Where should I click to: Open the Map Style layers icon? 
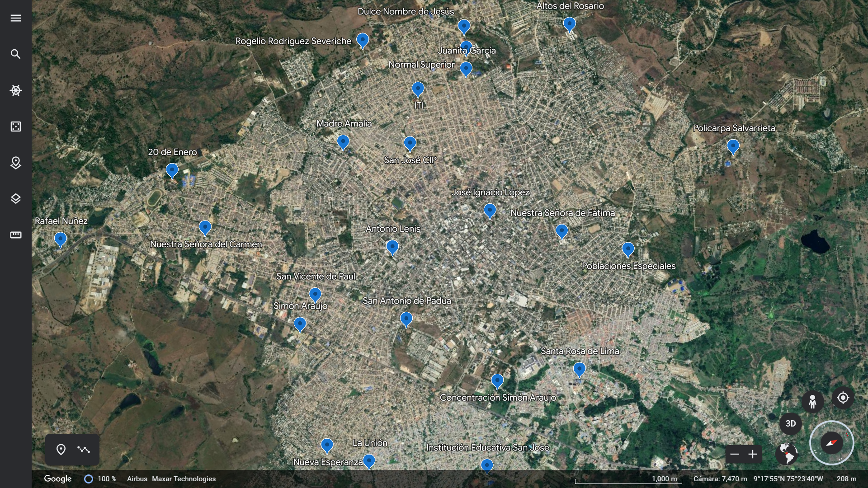click(16, 199)
